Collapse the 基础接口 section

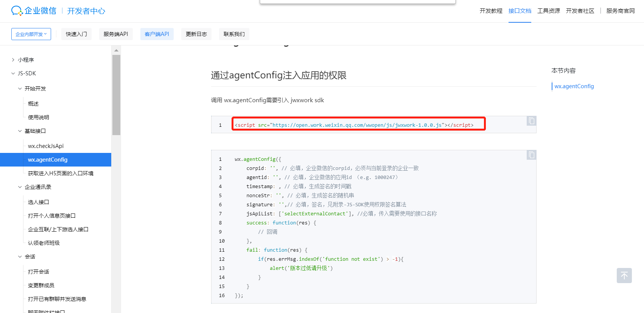tap(20, 131)
